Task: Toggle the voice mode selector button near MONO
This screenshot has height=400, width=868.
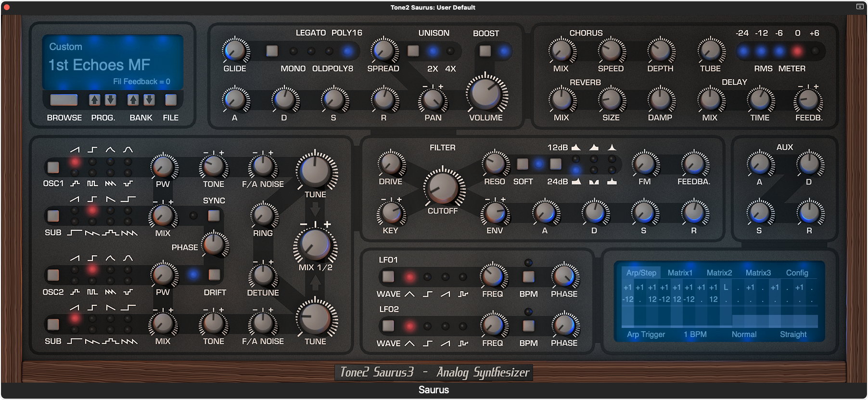Action: tap(272, 51)
